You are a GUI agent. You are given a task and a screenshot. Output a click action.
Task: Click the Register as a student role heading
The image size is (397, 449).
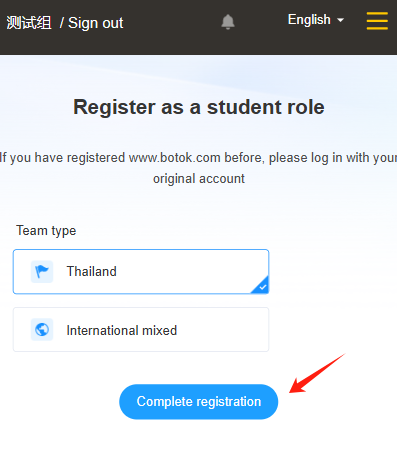click(199, 107)
